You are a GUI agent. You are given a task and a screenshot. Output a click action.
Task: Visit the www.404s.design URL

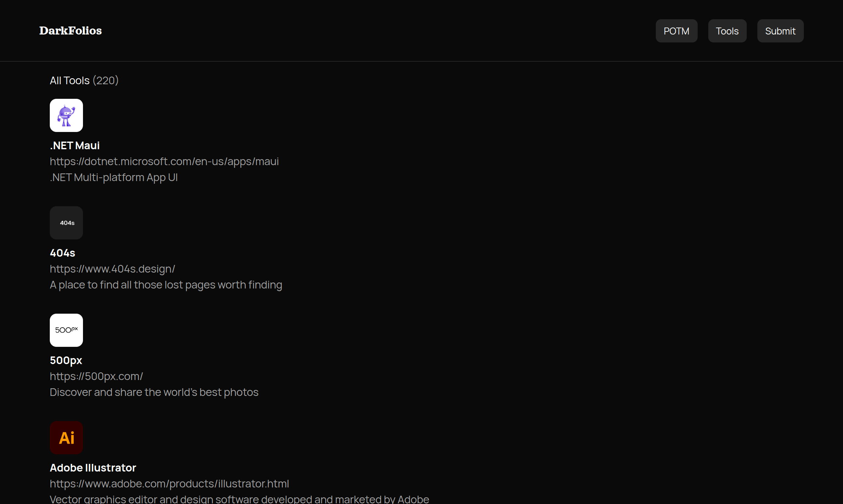113,269
